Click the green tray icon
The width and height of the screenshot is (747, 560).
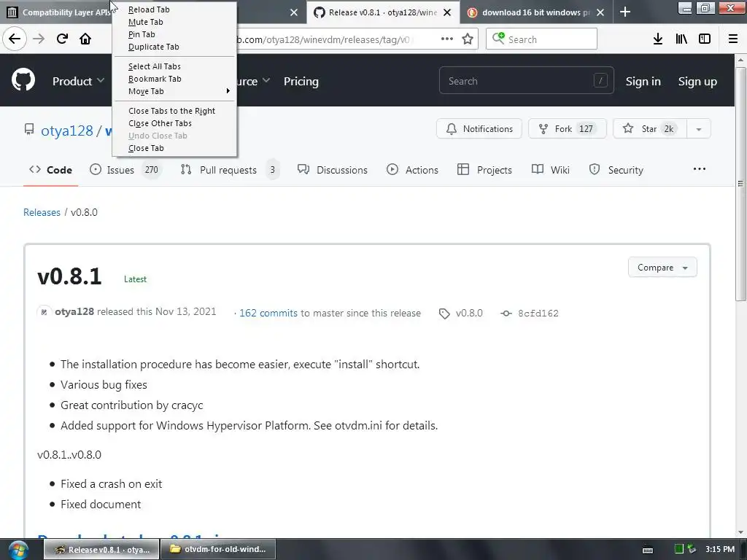[679, 549]
